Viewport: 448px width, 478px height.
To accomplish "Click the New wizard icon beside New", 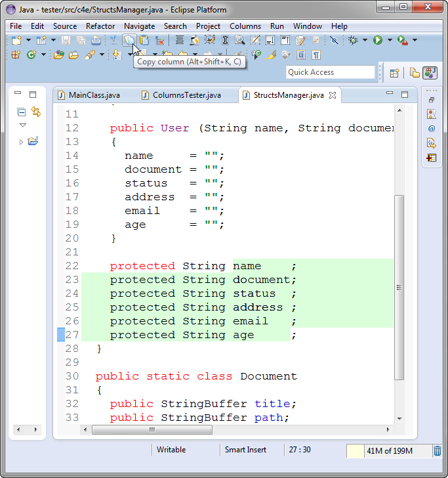I will 41,40.
